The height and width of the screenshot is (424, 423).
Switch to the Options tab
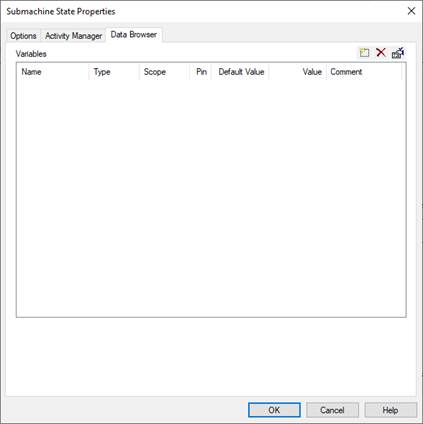tap(23, 36)
